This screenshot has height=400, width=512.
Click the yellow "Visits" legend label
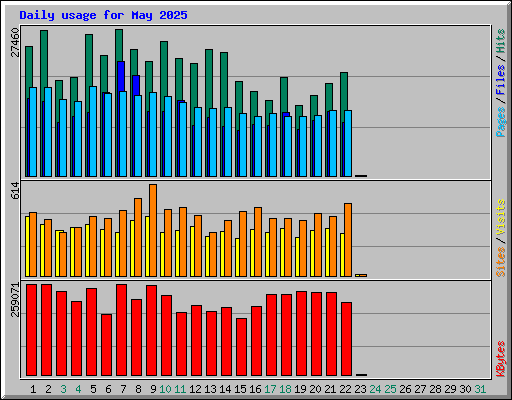pos(501,218)
